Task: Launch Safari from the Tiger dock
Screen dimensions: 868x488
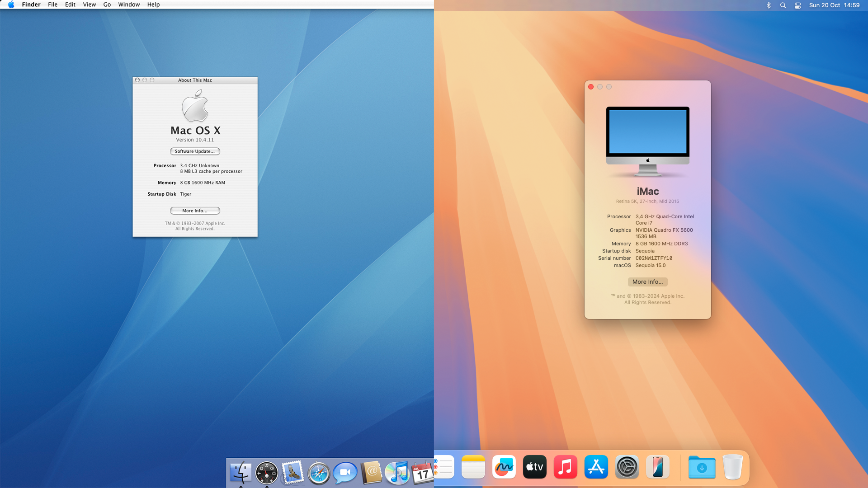Action: 319,473
